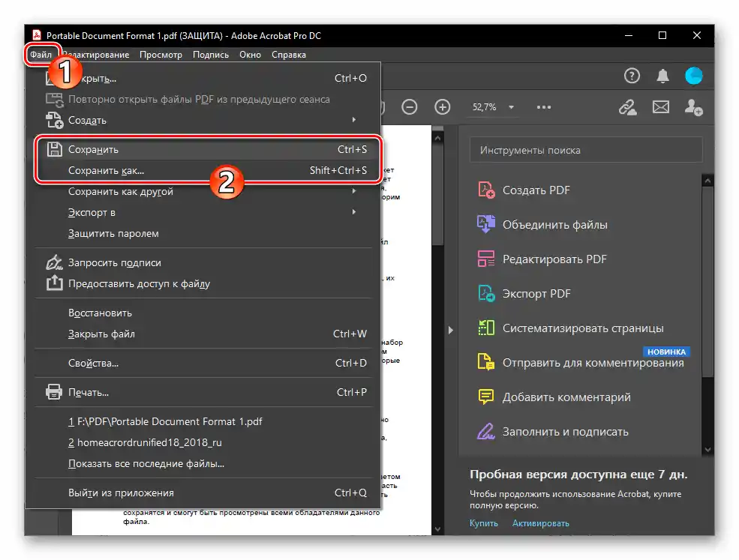The height and width of the screenshot is (560, 739).
Task: Expand the Экспорт в submenu arrow
Action: (x=353, y=212)
